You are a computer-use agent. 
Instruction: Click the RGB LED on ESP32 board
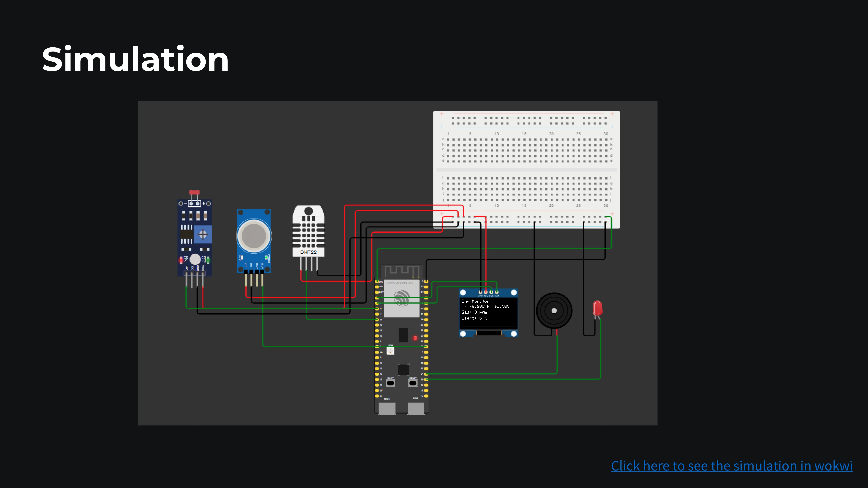390,351
